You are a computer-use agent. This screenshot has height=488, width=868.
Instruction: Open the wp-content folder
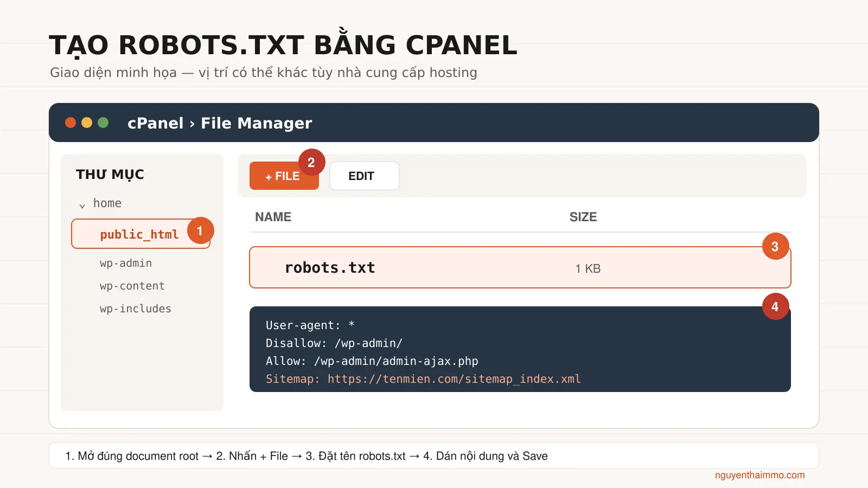pyautogui.click(x=132, y=286)
